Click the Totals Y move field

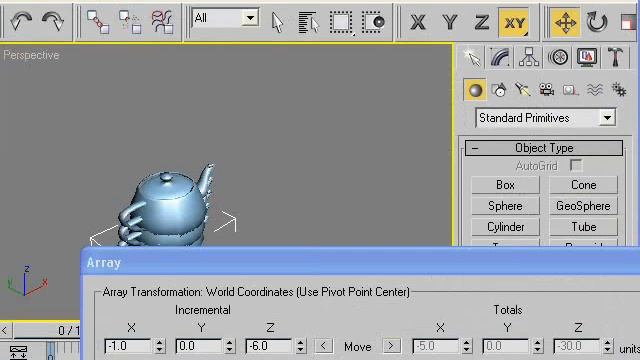(x=505, y=346)
